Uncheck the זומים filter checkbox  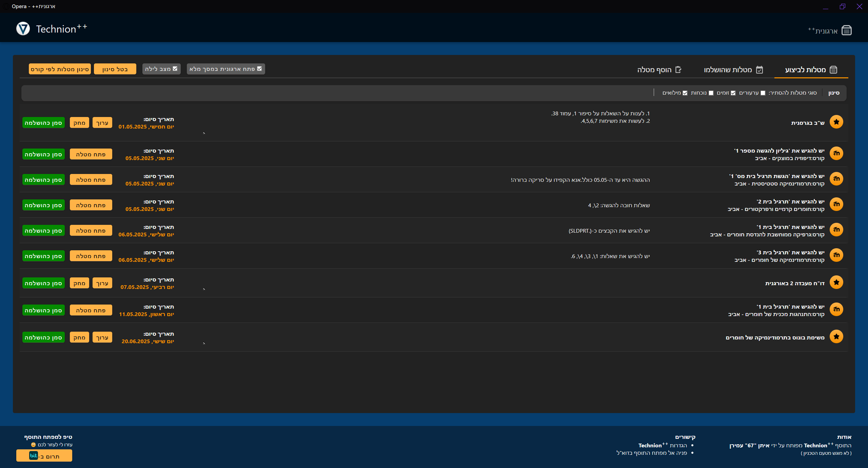point(733,93)
